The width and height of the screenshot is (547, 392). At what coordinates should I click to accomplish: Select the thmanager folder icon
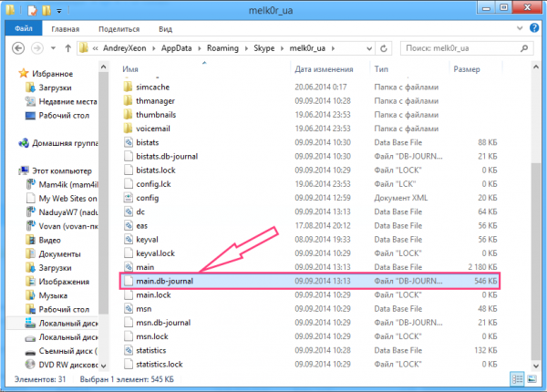129,100
